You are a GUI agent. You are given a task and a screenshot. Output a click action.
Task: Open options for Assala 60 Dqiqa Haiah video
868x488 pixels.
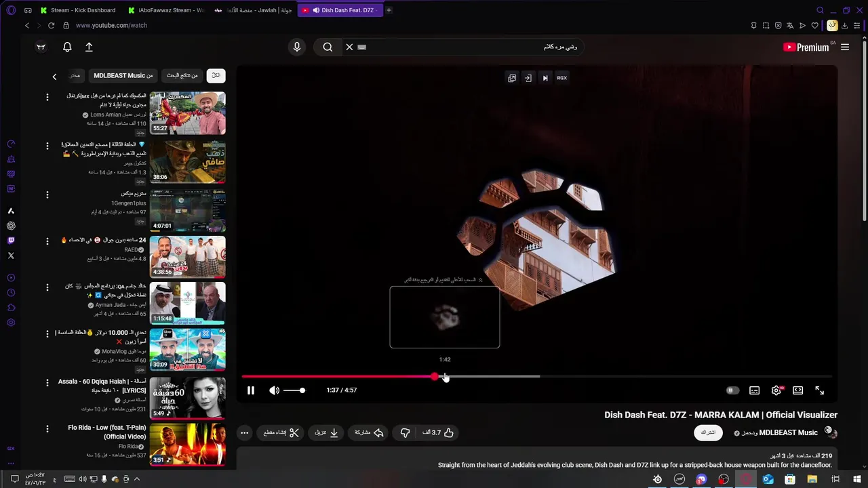click(47, 382)
